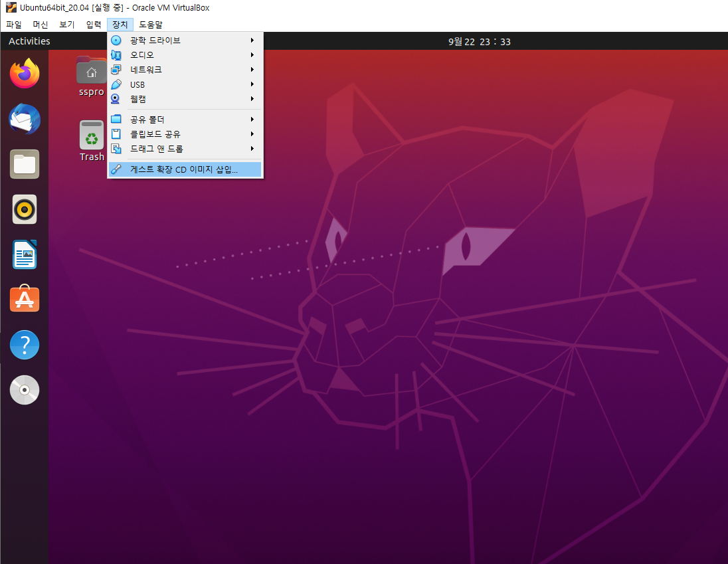Launch Rhythmbox music player from dock
Viewport: 728px width, 564px height.
[25, 209]
